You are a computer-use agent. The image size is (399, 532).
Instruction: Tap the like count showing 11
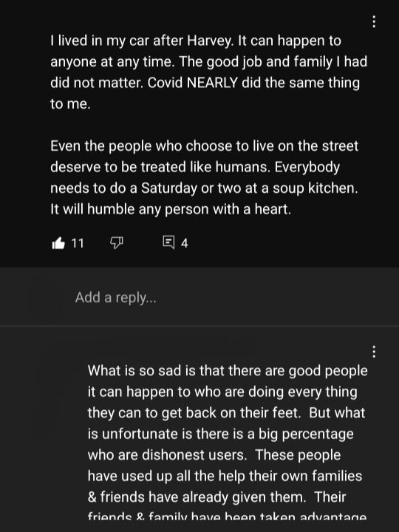click(x=78, y=243)
